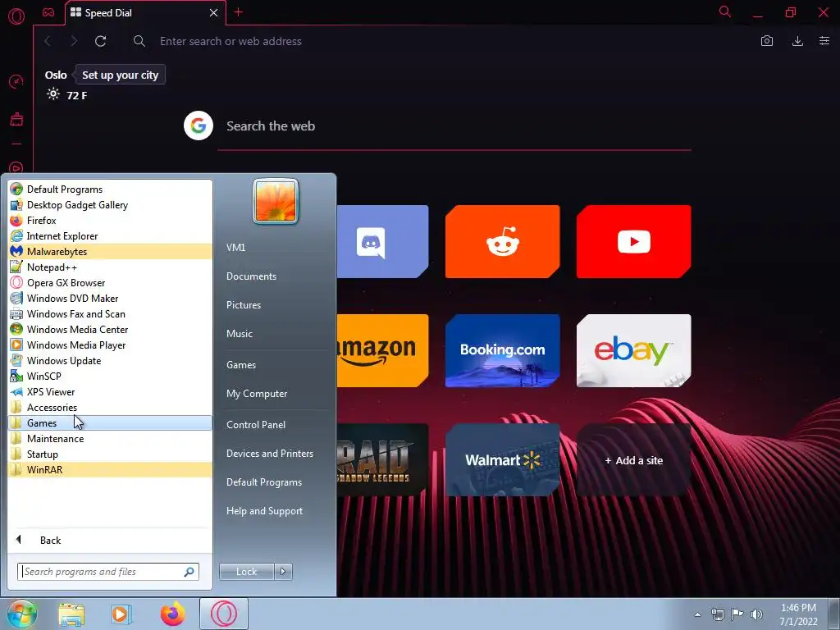
Task: Open Easy Setup sliders icon
Action: coord(824,41)
